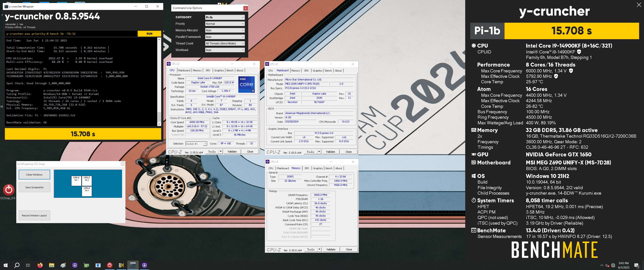
Task: Open the Windows Start menu
Action: pos(5,265)
